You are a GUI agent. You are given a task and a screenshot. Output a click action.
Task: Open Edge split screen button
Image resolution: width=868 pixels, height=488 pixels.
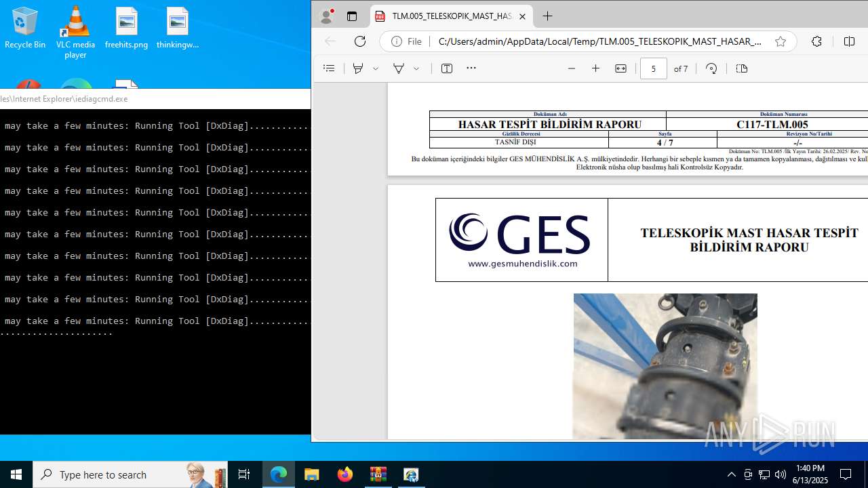click(x=849, y=41)
